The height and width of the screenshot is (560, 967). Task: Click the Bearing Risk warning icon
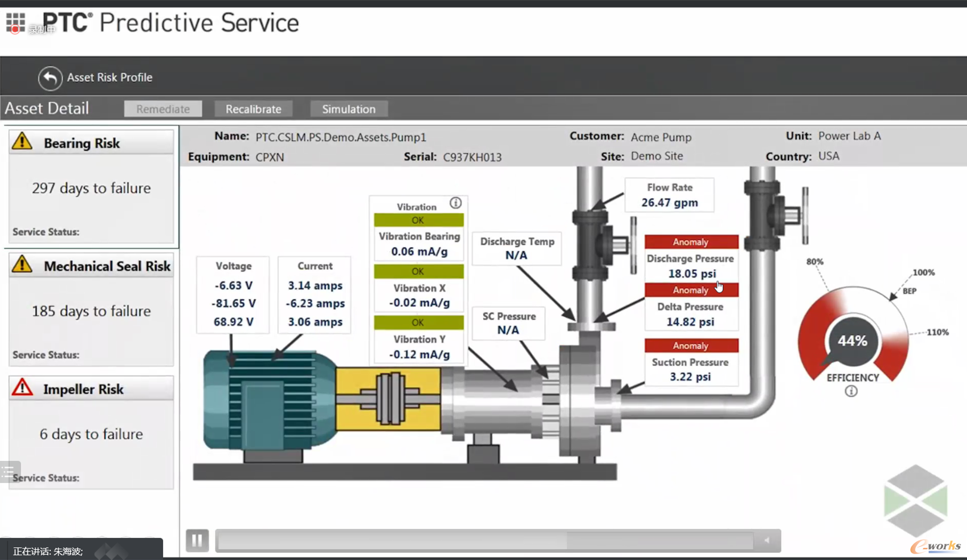(x=22, y=141)
